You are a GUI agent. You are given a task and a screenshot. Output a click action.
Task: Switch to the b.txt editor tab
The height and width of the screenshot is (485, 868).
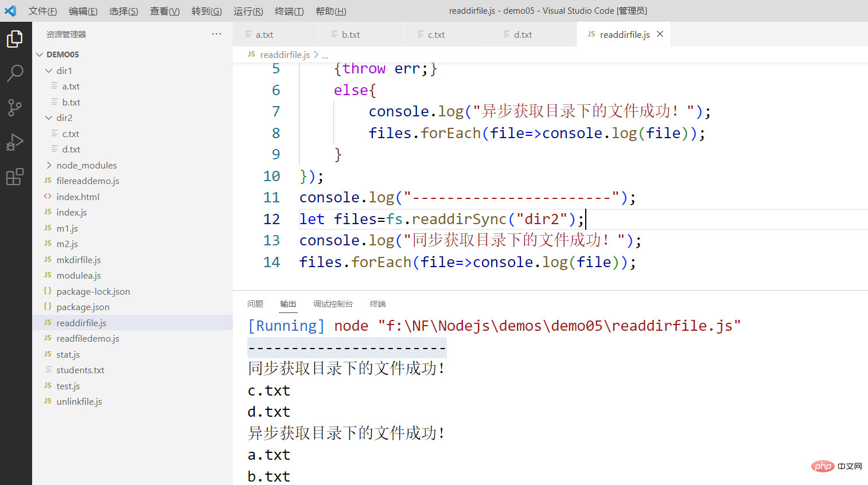tap(362, 34)
